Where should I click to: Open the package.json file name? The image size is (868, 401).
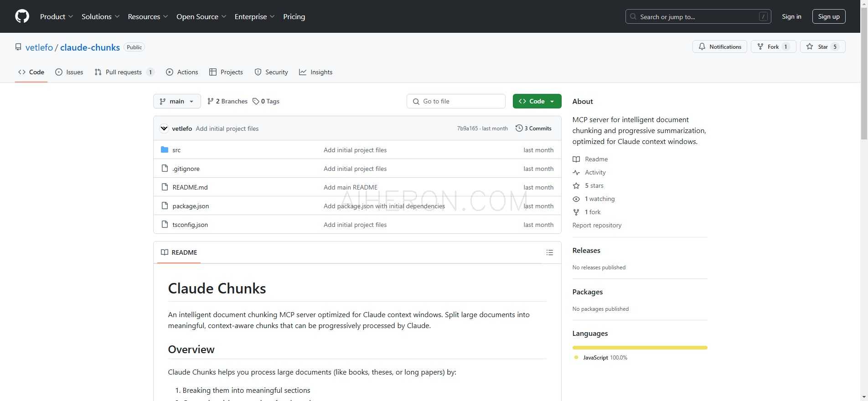click(191, 206)
